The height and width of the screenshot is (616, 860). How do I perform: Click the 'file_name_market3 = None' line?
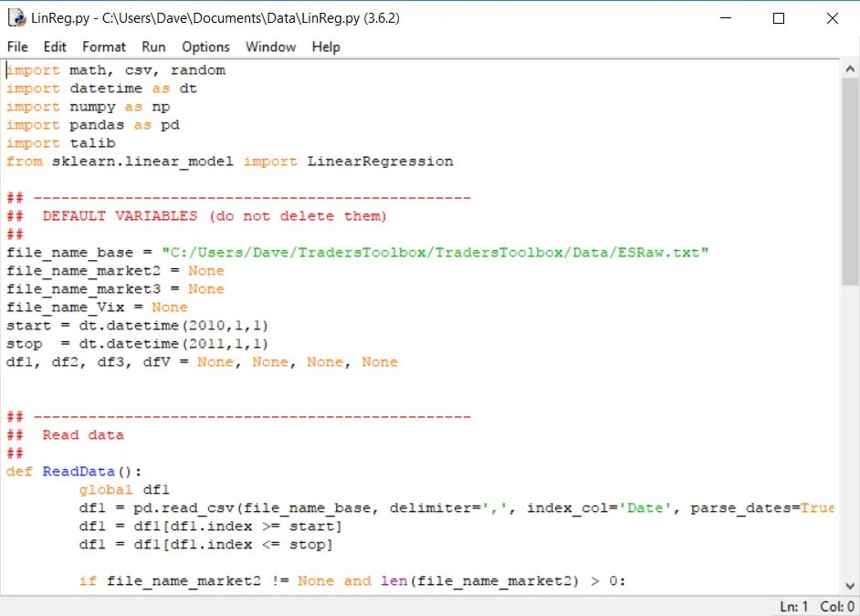coord(115,288)
